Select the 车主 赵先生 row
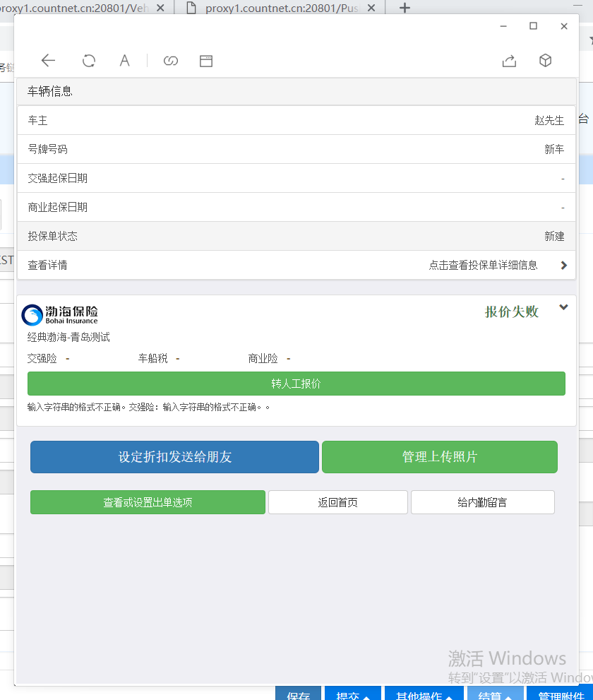Image resolution: width=593 pixels, height=700 pixels. click(x=296, y=120)
